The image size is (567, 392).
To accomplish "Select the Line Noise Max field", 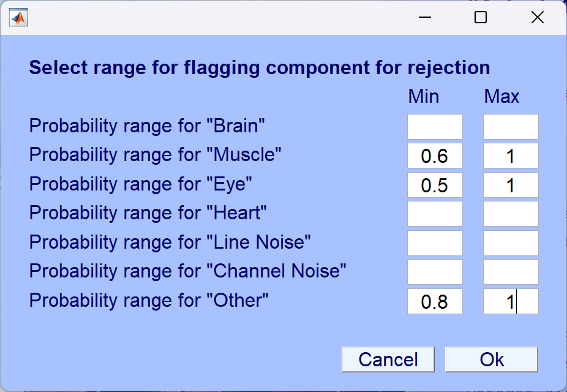I will [511, 243].
